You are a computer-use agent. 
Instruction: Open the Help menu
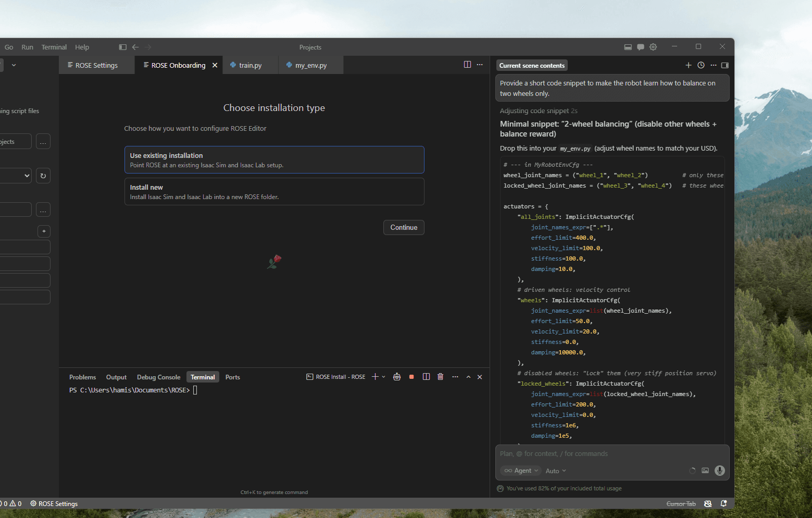point(82,47)
